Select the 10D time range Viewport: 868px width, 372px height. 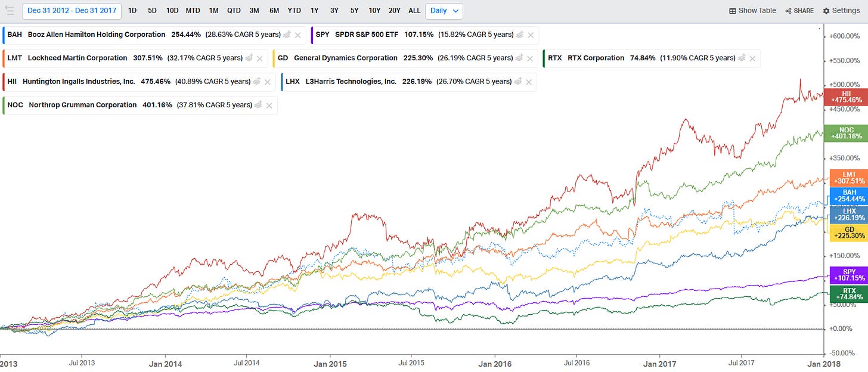tap(172, 11)
